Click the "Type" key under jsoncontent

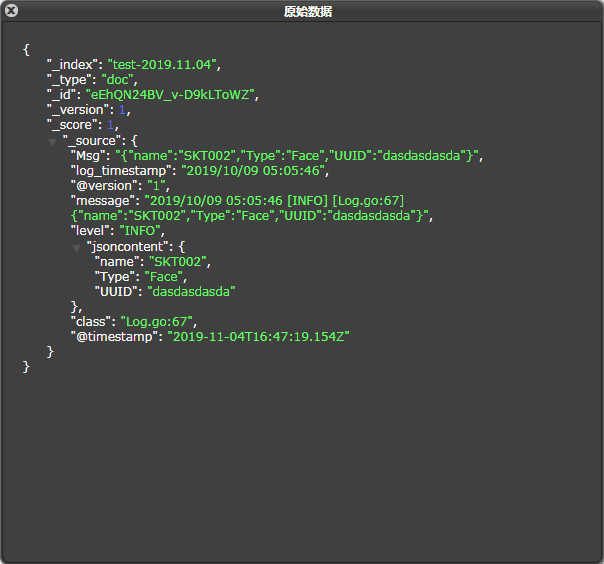[114, 277]
